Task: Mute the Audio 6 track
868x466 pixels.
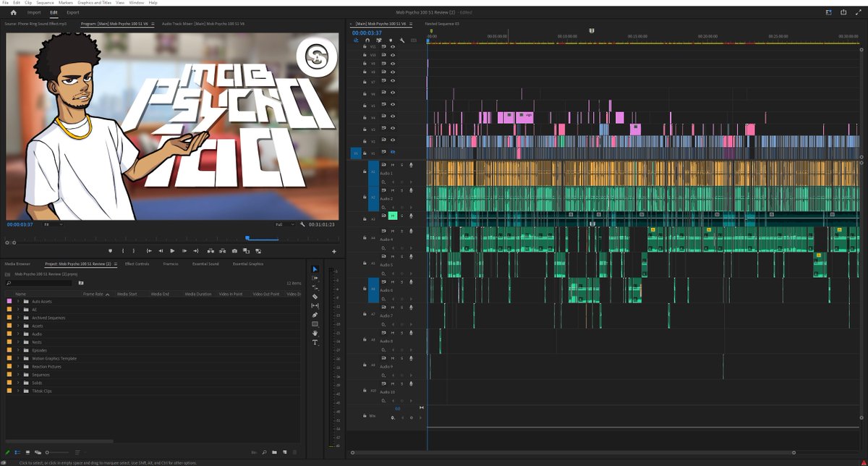Action: coord(393,281)
